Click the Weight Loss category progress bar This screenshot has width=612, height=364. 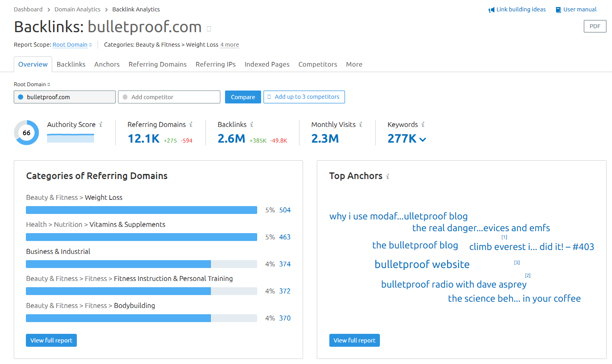142,210
